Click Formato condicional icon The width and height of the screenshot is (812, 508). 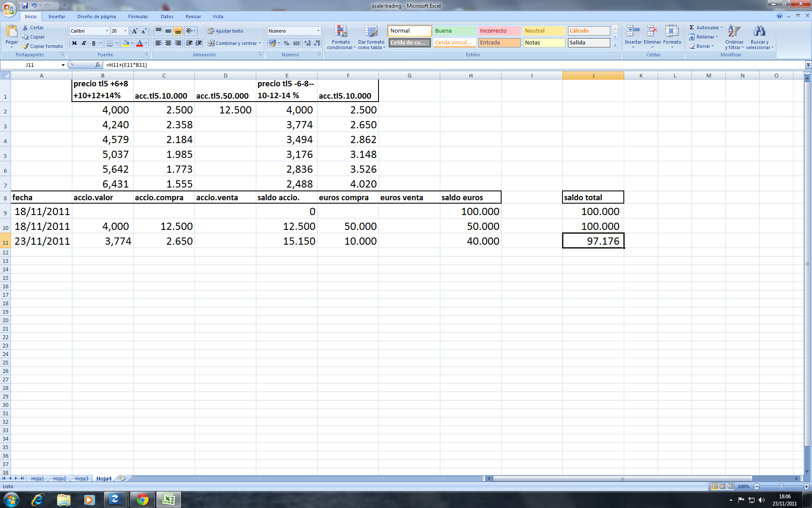click(341, 32)
